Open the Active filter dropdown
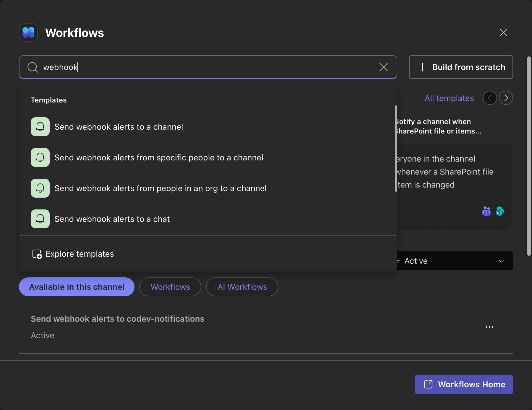 (455, 261)
